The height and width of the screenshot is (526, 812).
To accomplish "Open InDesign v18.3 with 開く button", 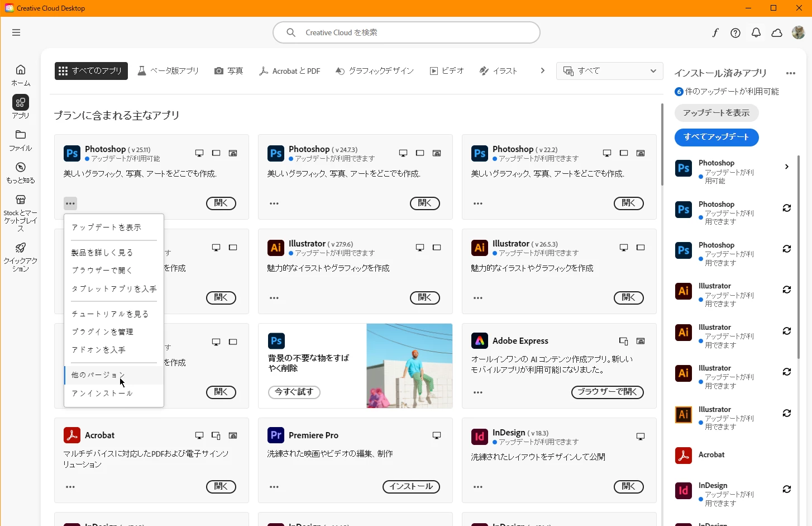I will (629, 487).
